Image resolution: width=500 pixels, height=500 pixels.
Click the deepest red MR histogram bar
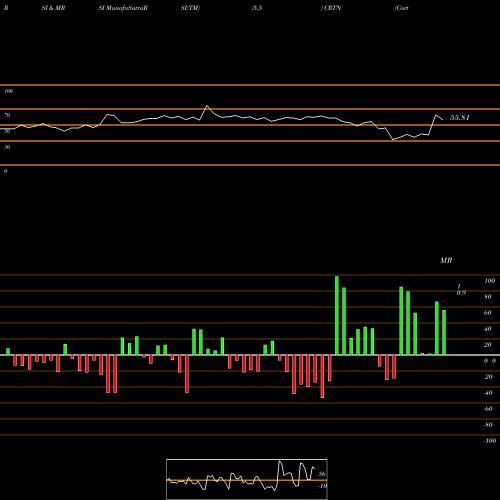(322, 376)
